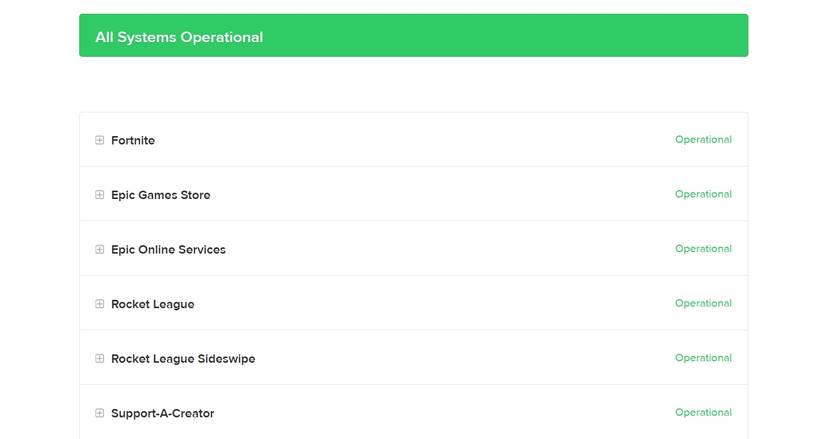The height and width of the screenshot is (439, 825).
Task: Click the plus icon beside Rocket League
Action: tap(100, 304)
